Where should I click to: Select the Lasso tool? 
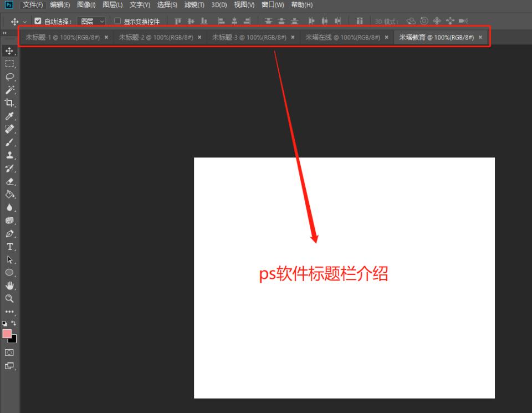[9, 77]
